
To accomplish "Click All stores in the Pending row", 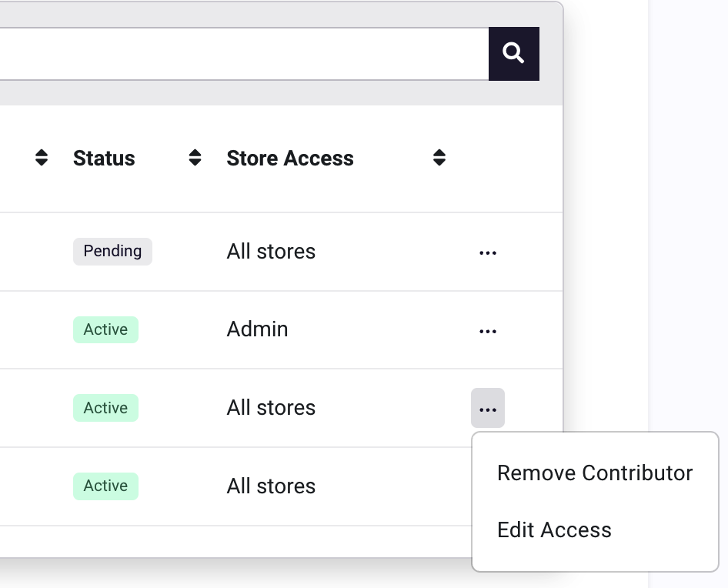I will (x=271, y=251).
